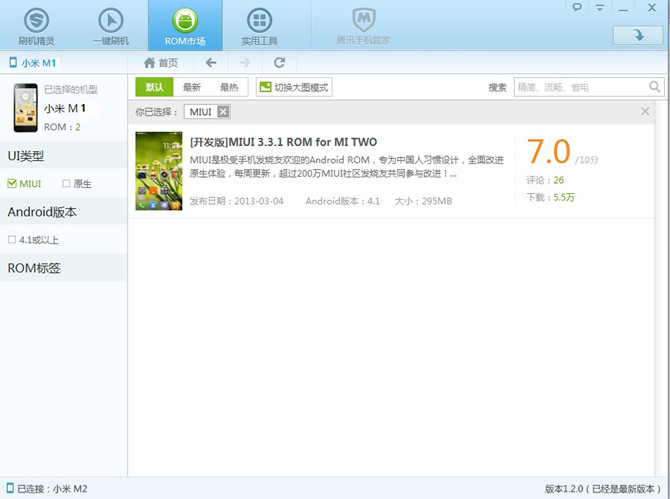Click the 下载：5.5万 download count
This screenshot has width=670, height=499.
click(x=550, y=197)
